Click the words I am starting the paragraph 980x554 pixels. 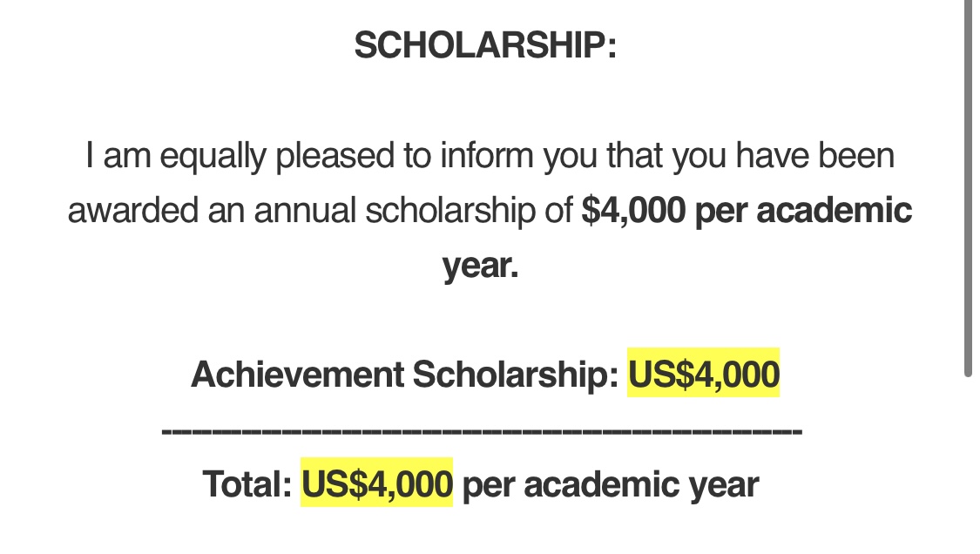click(118, 155)
